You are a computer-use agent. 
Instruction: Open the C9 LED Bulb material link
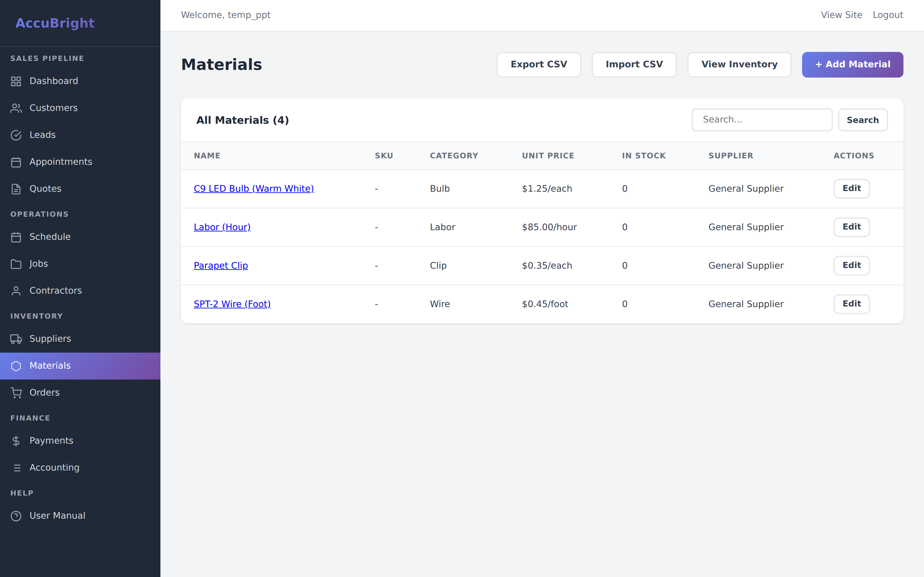pyautogui.click(x=253, y=188)
